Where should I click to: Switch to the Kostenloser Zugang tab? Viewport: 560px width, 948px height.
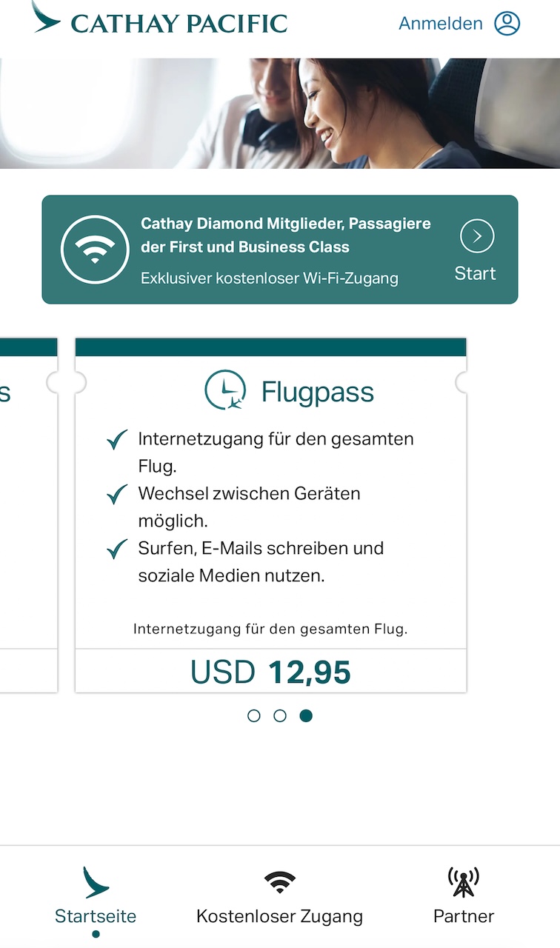coord(279,916)
